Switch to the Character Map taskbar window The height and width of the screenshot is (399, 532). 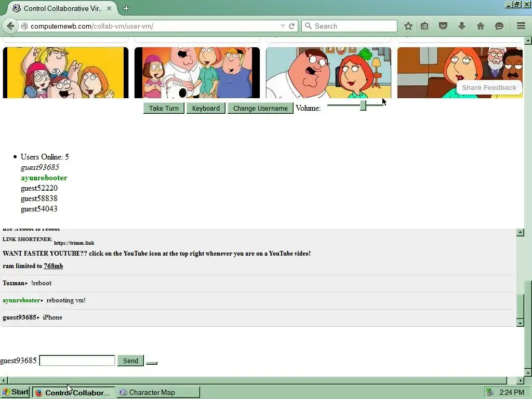[159, 393]
